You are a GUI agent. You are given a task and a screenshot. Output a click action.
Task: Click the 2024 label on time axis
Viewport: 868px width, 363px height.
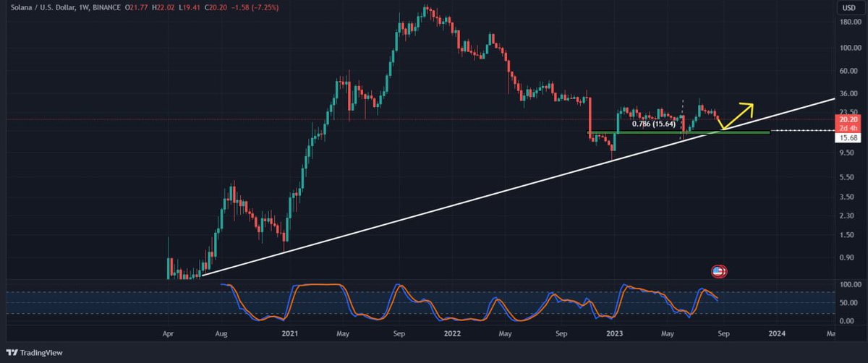click(776, 334)
